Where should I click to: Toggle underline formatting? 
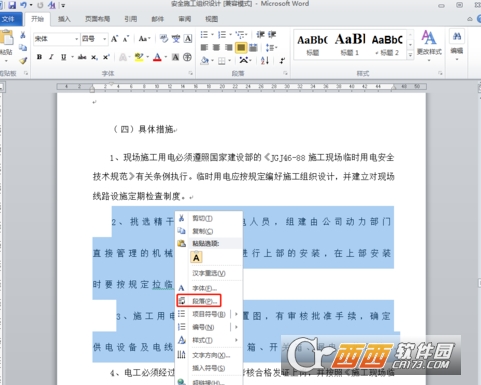pyautogui.click(x=63, y=57)
